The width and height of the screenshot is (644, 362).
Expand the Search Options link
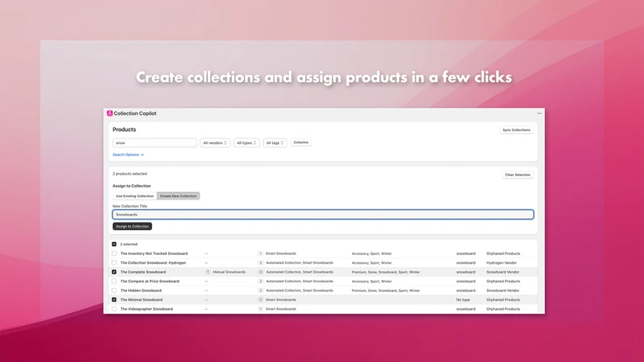pos(128,154)
